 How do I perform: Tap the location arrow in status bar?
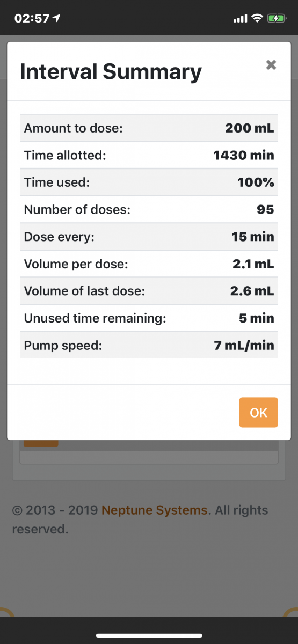(x=56, y=18)
